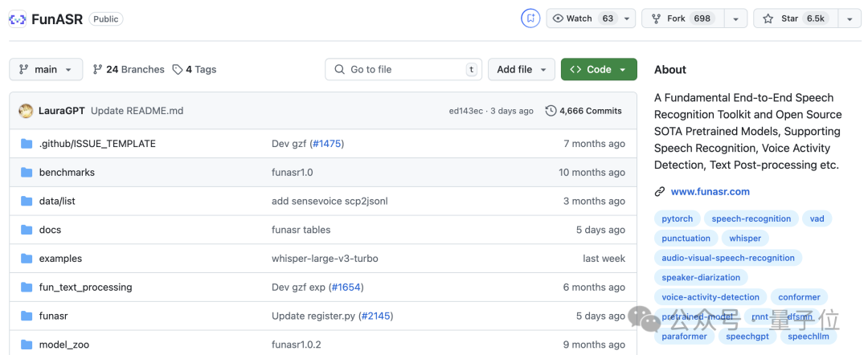Expand the green Code dropdown

pos(599,69)
